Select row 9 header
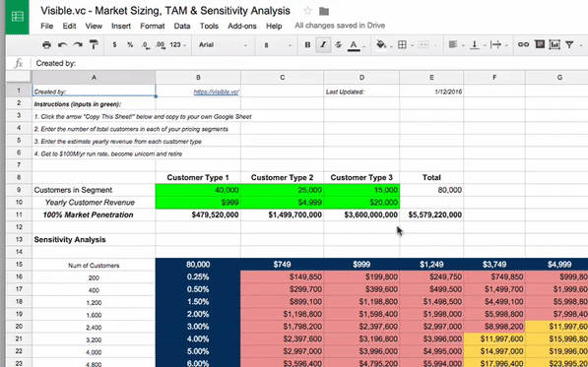The image size is (588, 367). [x=19, y=190]
